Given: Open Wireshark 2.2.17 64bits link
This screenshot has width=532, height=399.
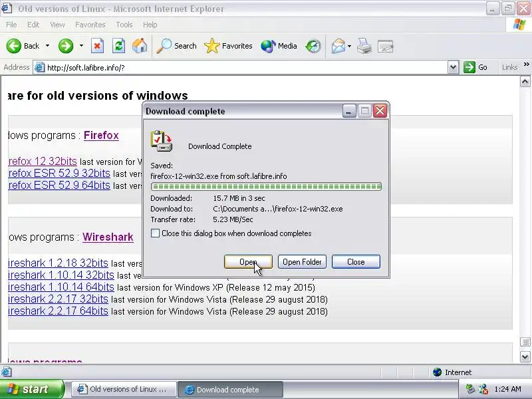Looking at the screenshot, I should tap(58, 311).
